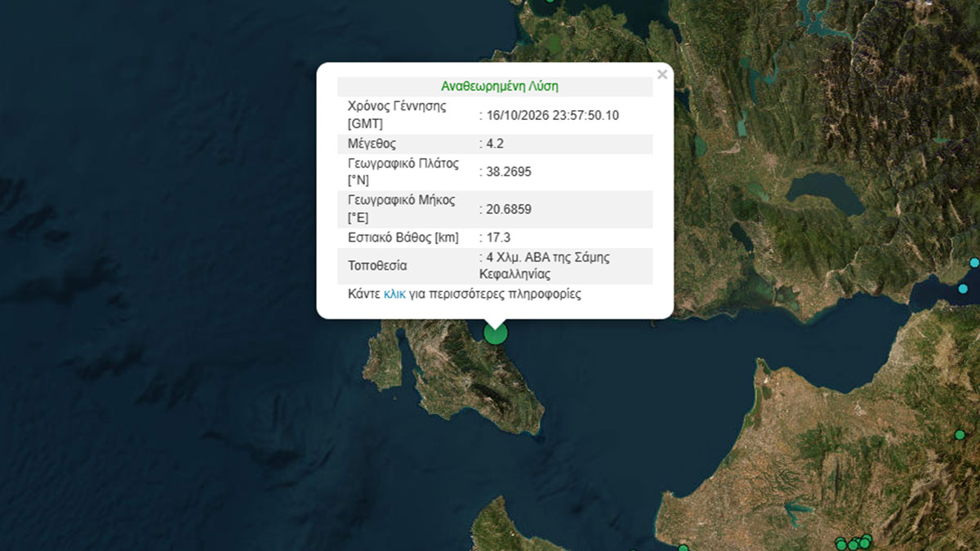Click the 'Μέγεθος' label

372,144
